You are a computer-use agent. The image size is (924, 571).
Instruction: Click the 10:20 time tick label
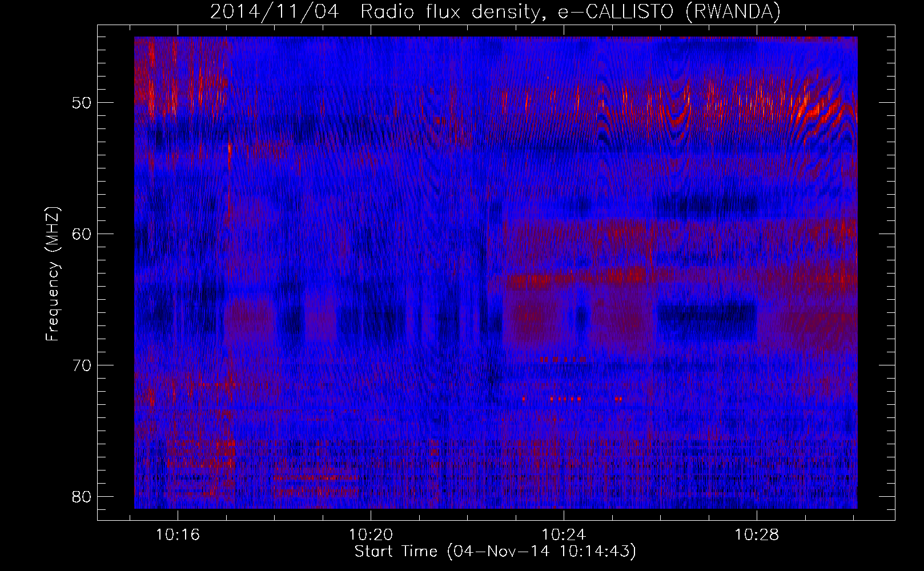coord(371,535)
